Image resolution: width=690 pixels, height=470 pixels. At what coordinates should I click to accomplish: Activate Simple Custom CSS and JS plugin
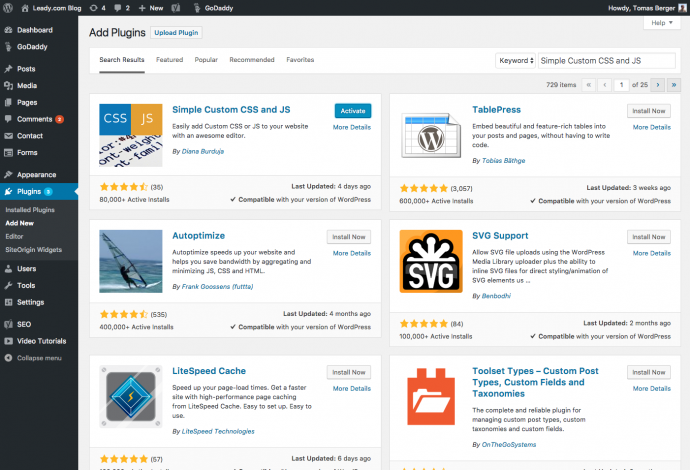coord(351,111)
